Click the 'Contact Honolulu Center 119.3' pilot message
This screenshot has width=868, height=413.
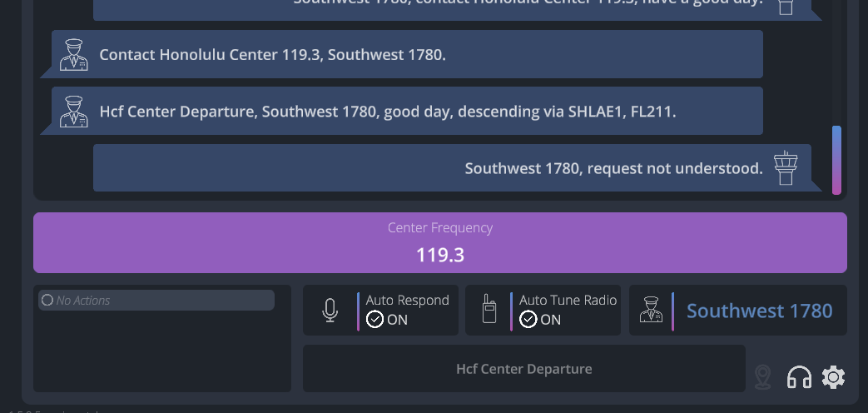point(408,54)
